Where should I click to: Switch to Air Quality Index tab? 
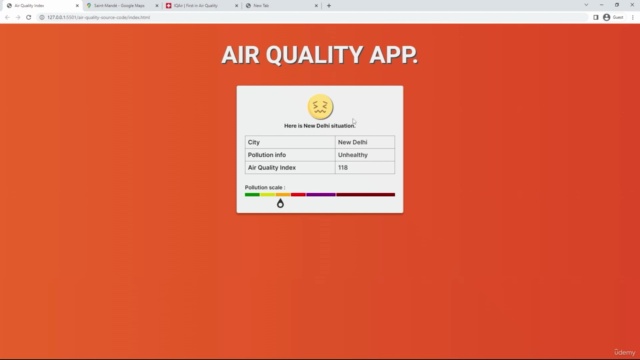coord(42,6)
